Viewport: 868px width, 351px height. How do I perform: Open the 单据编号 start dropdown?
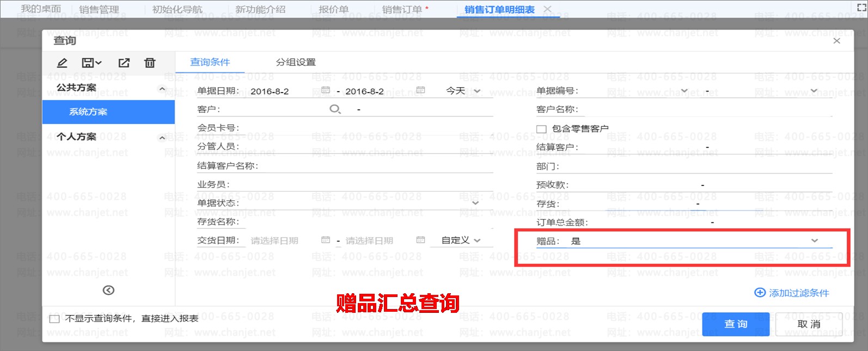click(684, 90)
